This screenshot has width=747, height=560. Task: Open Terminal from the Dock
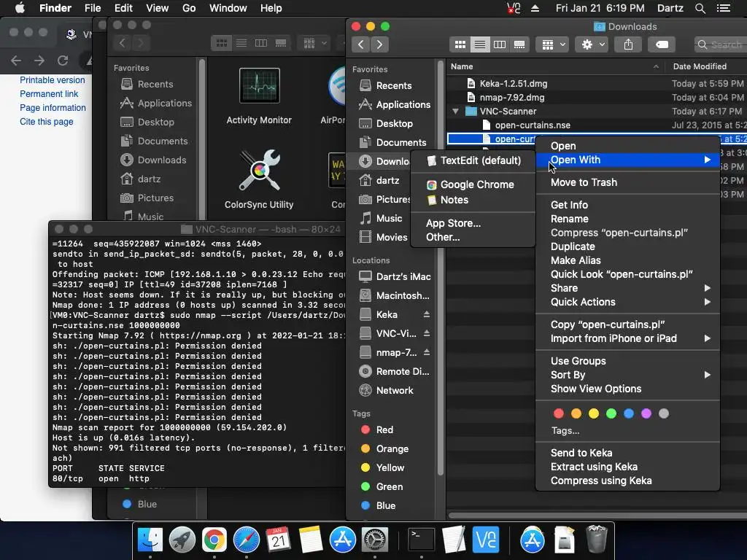[x=422, y=540]
